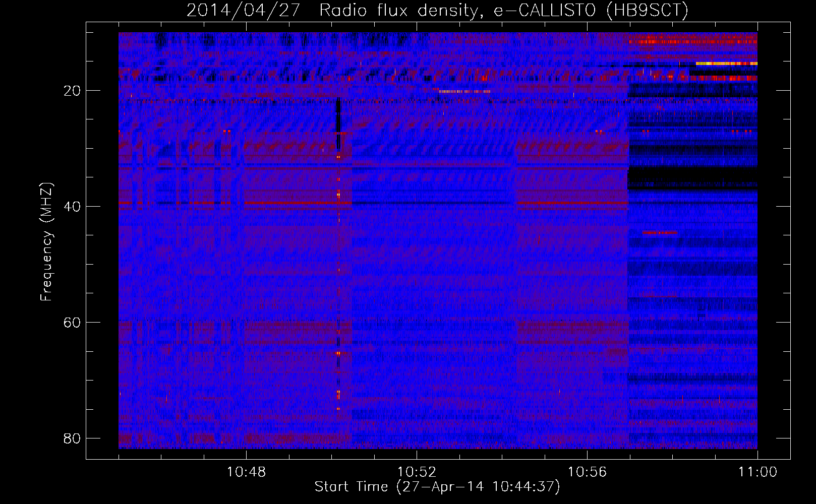This screenshot has width=816, height=504.
Task: Click the '10:52' time tick label
Action: [x=417, y=472]
